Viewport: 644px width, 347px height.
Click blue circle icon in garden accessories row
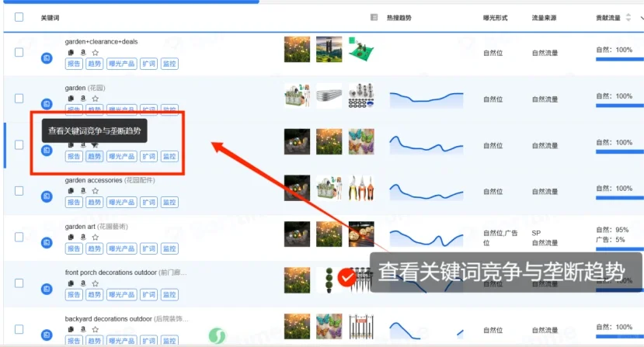(47, 196)
